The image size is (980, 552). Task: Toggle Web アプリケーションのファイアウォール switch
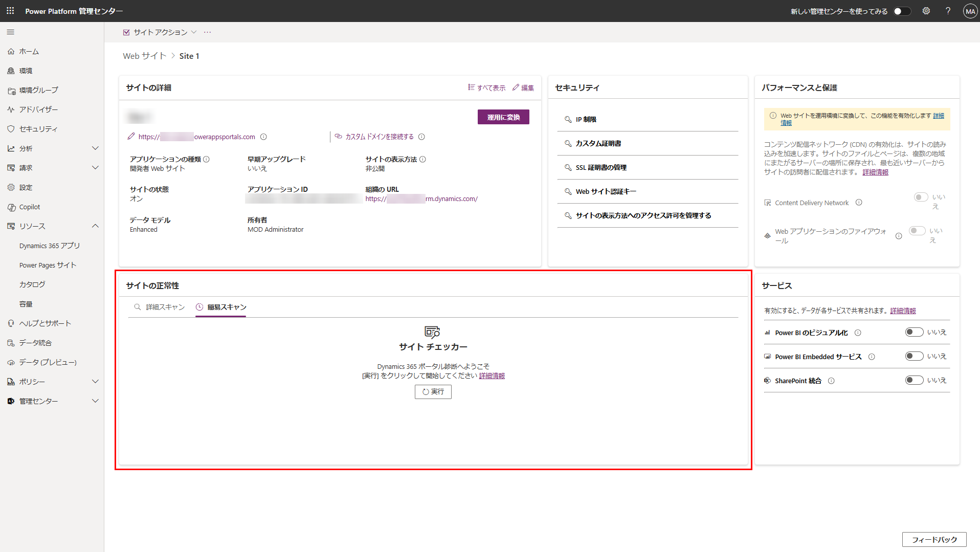coord(917,231)
